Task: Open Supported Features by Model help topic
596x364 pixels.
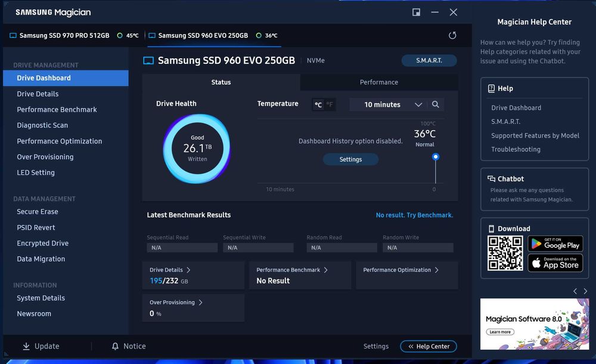Action: pos(535,136)
